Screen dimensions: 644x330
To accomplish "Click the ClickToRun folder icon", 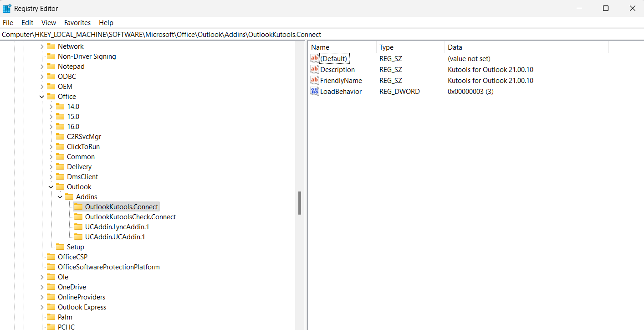I will pyautogui.click(x=60, y=146).
